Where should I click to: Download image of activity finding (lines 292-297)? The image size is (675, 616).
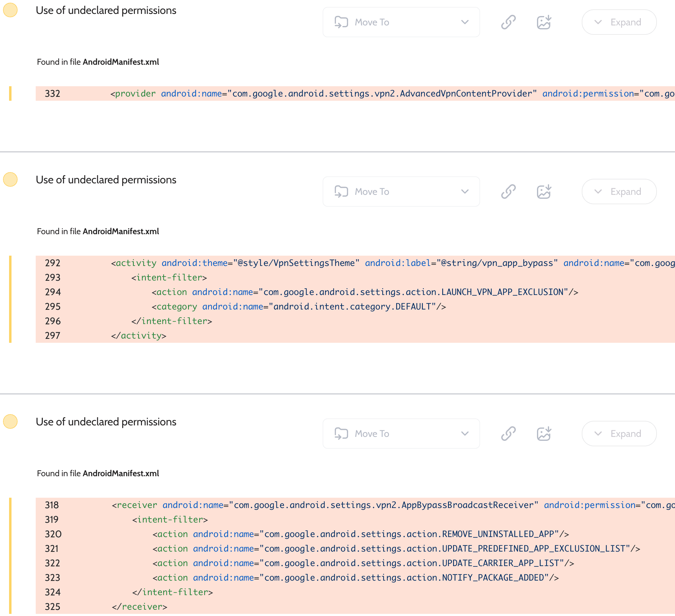544,192
